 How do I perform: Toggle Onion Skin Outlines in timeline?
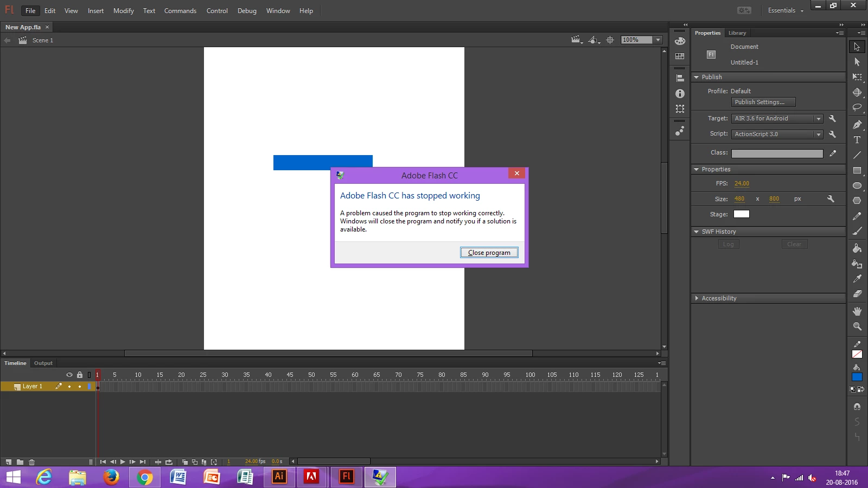point(195,462)
